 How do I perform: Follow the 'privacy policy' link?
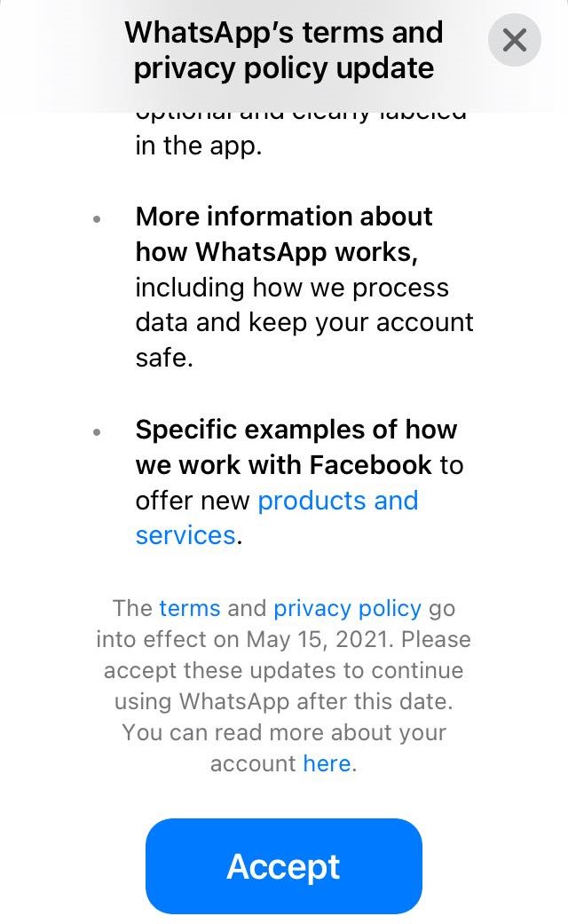click(x=347, y=608)
